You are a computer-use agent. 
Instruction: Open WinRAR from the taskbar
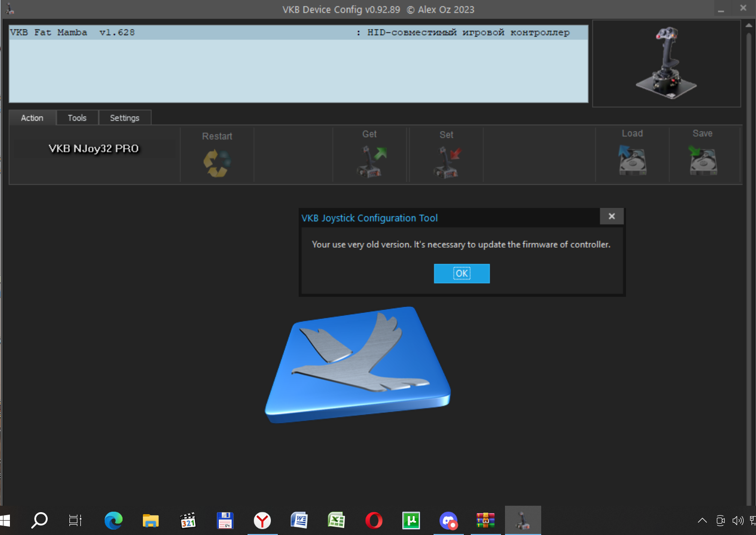pos(486,520)
